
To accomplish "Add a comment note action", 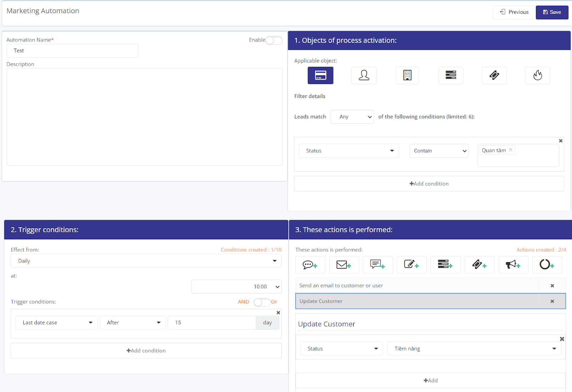I will [378, 265].
